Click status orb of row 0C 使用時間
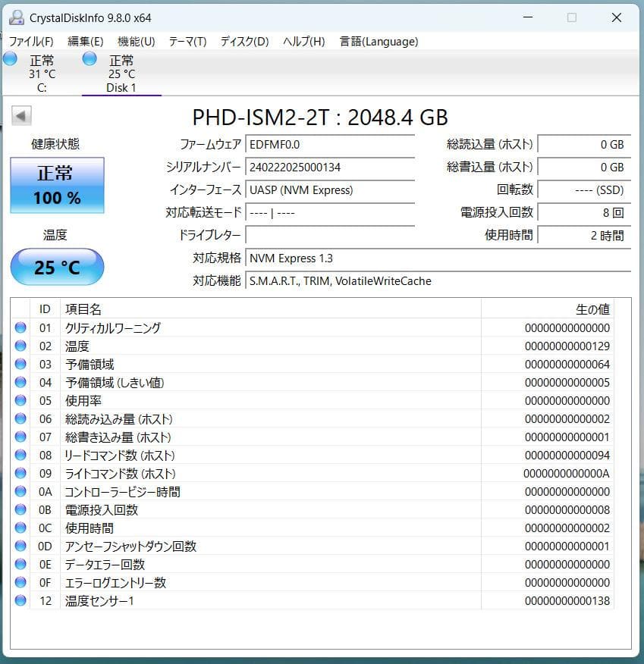The width and height of the screenshot is (644, 664). 20,528
